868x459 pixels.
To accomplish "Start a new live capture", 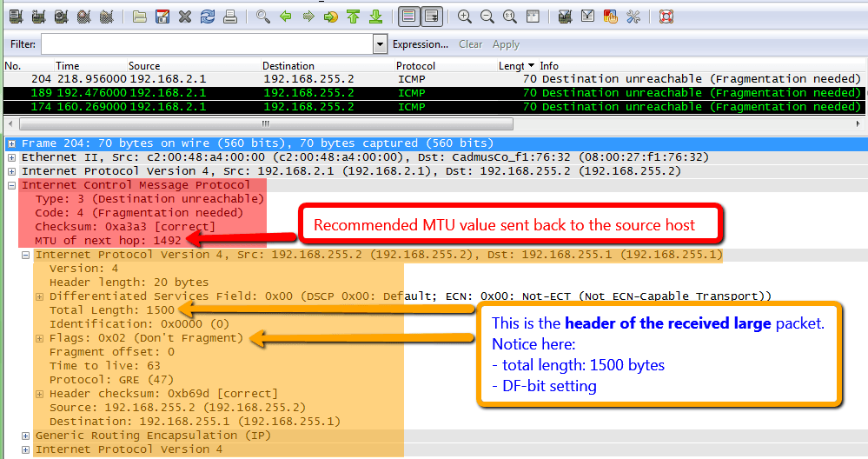I will 61,17.
